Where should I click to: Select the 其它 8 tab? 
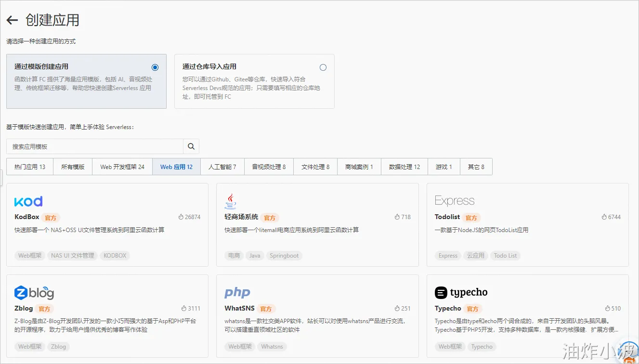pyautogui.click(x=476, y=167)
